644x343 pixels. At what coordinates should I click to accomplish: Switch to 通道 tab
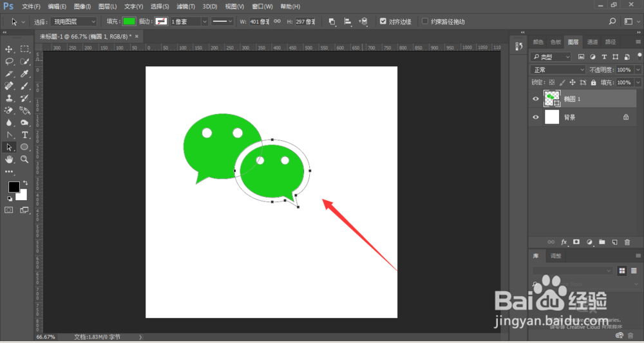tap(592, 42)
